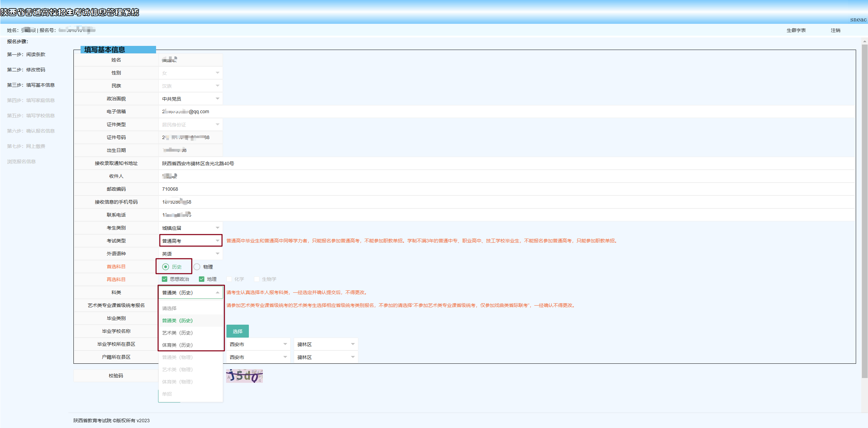Click the captcha verification image
The height and width of the screenshot is (428, 868).
tap(244, 376)
